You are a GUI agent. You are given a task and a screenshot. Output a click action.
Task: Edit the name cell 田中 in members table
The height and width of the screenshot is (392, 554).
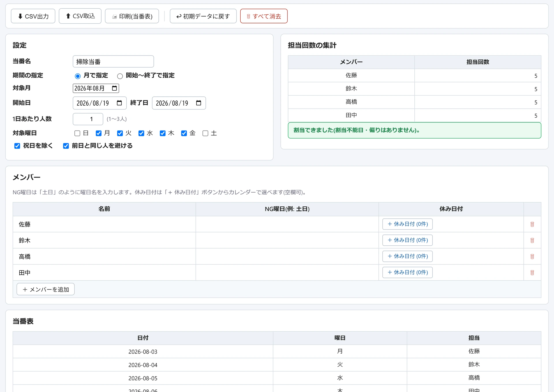[x=104, y=272]
